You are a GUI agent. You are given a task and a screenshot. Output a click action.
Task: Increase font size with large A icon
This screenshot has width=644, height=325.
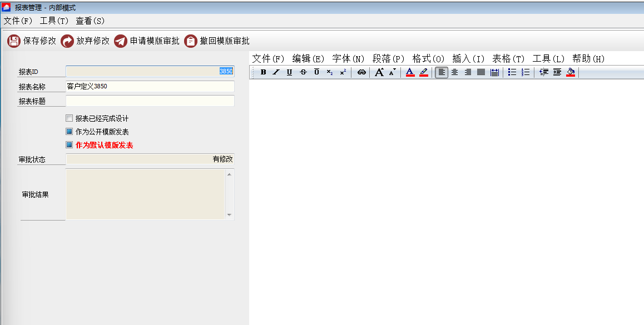(379, 72)
